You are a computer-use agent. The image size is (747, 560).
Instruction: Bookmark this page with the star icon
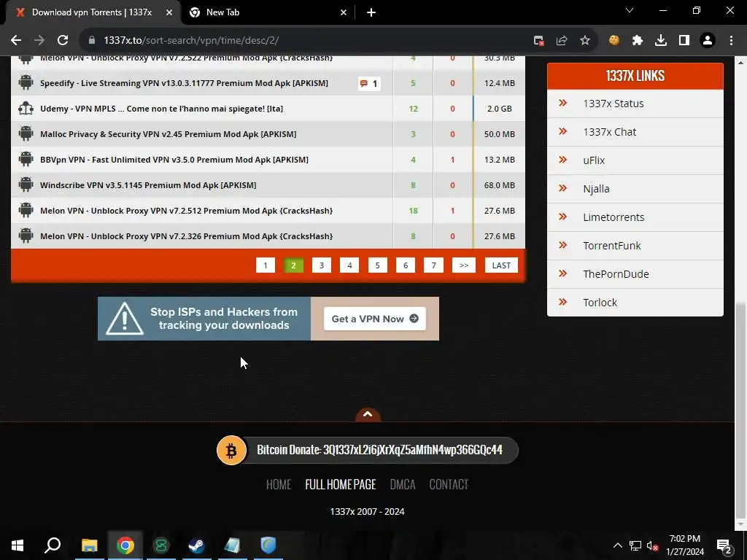pyautogui.click(x=585, y=41)
